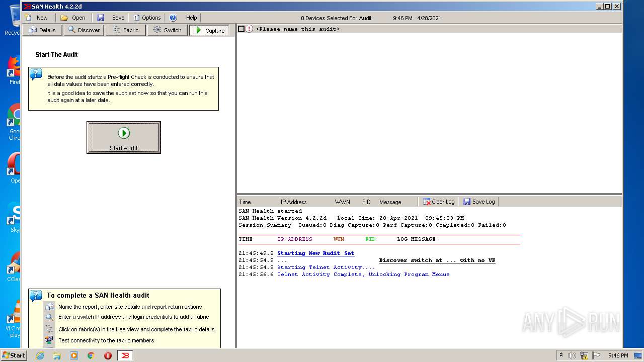Click the taskbar clock showing 9:46 PM
Image resolution: width=644 pixels, height=362 pixels.
tap(618, 355)
